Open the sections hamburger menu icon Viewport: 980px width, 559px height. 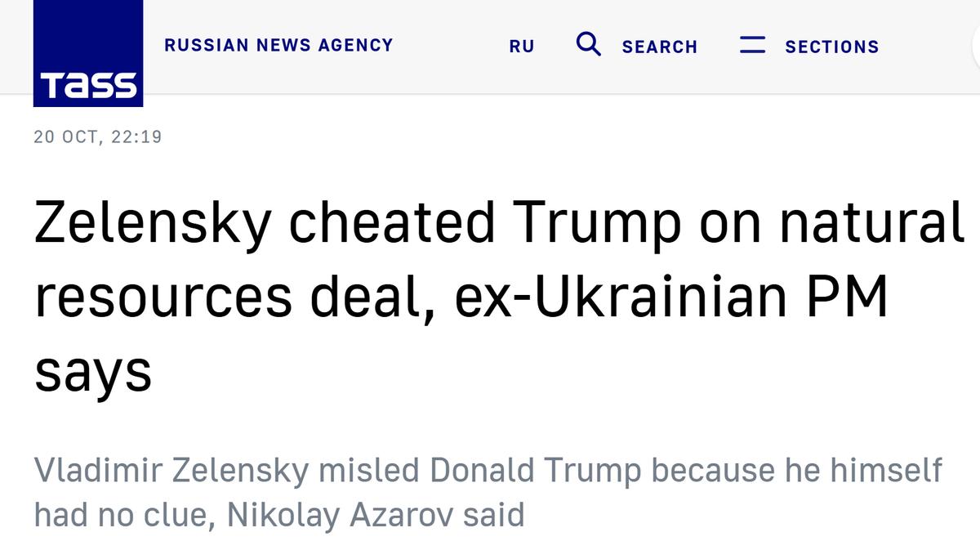[752, 45]
